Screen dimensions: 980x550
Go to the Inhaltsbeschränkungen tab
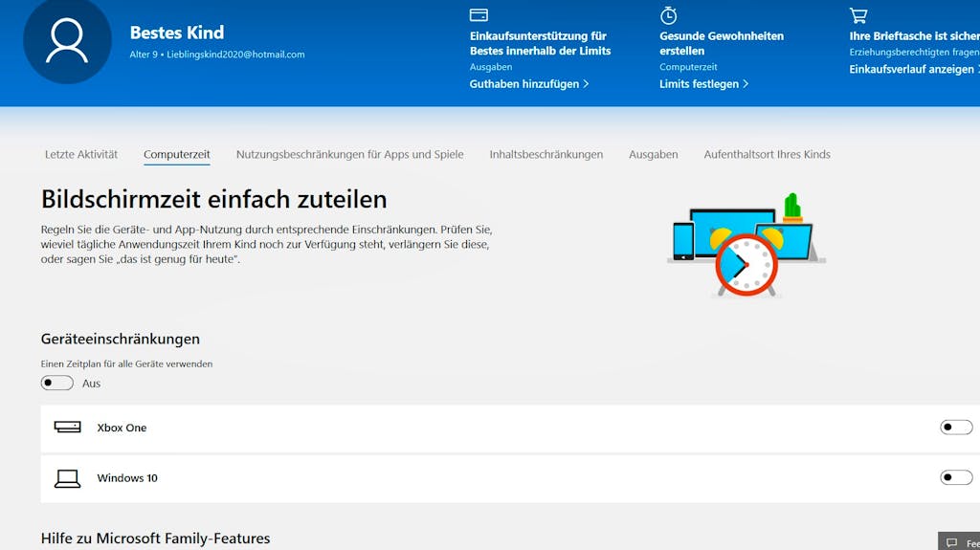click(546, 154)
